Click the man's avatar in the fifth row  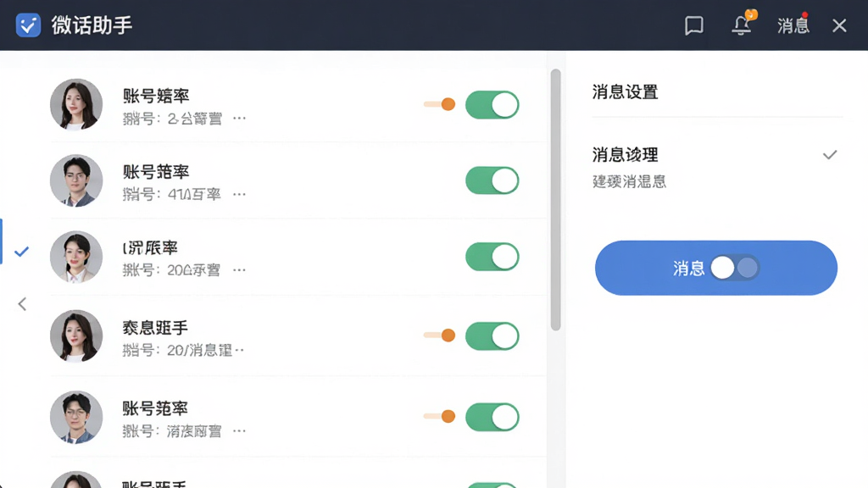coord(76,417)
